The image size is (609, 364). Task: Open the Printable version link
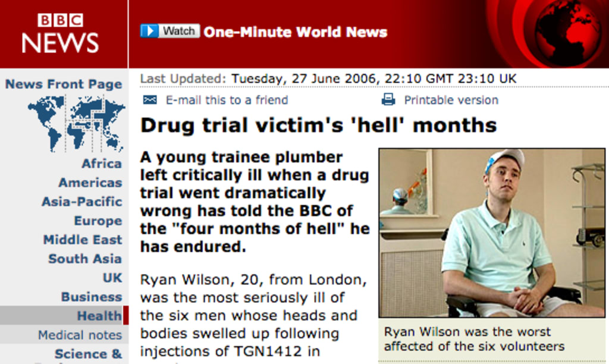pyautogui.click(x=451, y=101)
